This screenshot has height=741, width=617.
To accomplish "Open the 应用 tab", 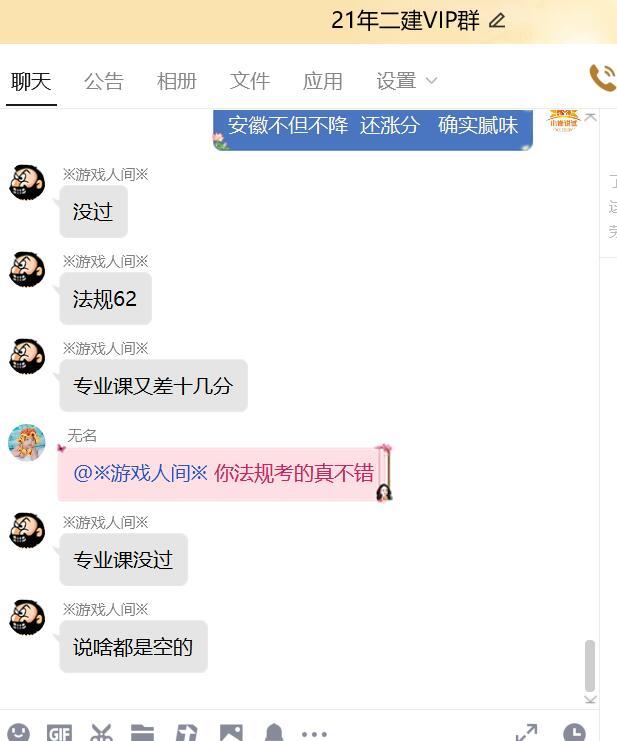I will click(323, 81).
